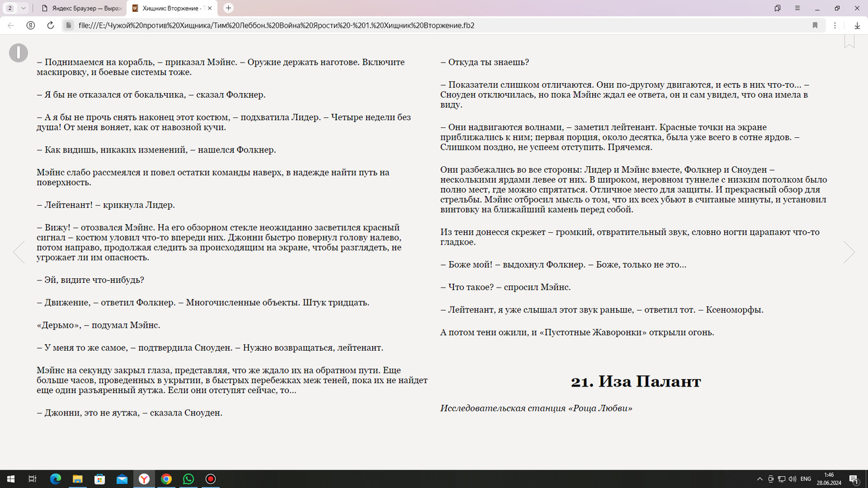Expand the tab group counter dropdown
The width and height of the screenshot is (868, 488).
[x=16, y=8]
